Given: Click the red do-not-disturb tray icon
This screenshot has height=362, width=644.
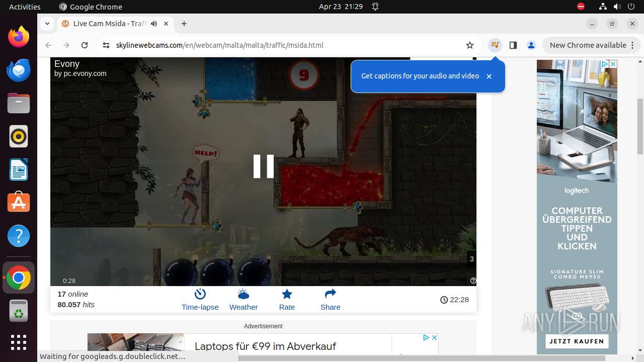Looking at the screenshot, I should (x=581, y=7).
